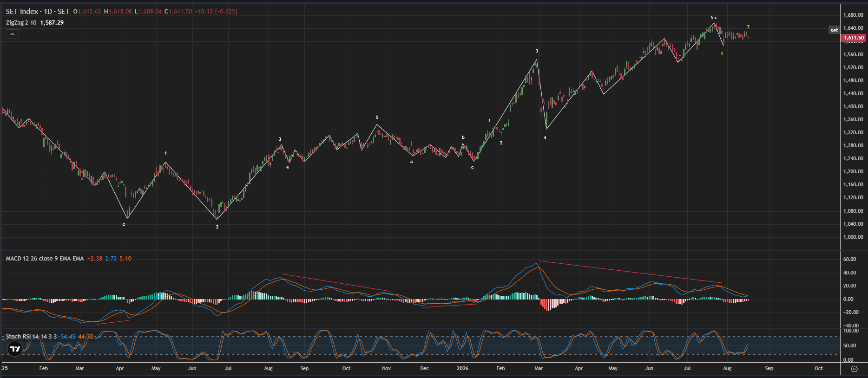Click the 1,000.00 price axis label
868x378 pixels.
(x=853, y=237)
